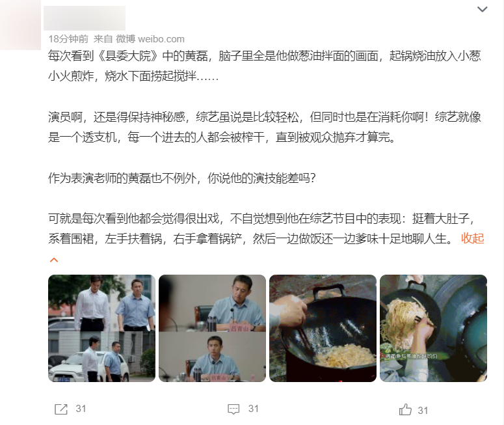
Task: Open the blurred user avatar
Action: click(x=20, y=25)
